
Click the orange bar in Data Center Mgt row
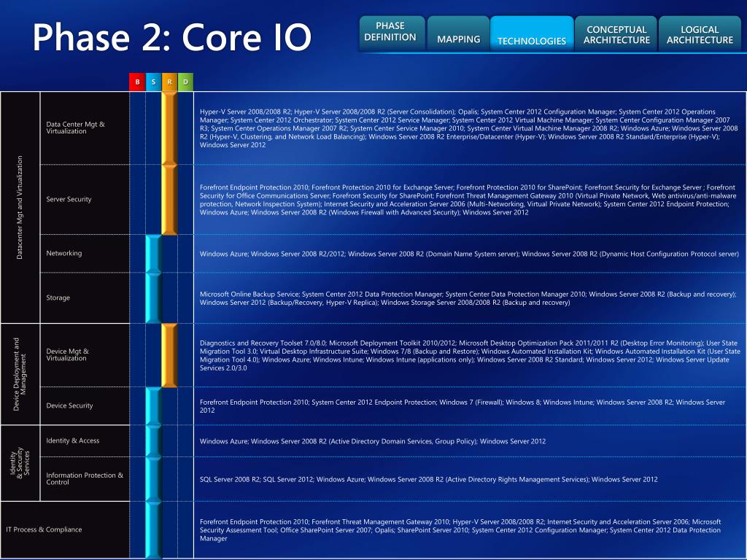click(169, 128)
